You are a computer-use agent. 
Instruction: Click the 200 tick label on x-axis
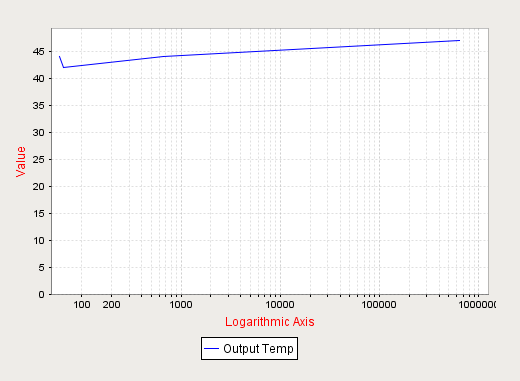tap(111, 305)
